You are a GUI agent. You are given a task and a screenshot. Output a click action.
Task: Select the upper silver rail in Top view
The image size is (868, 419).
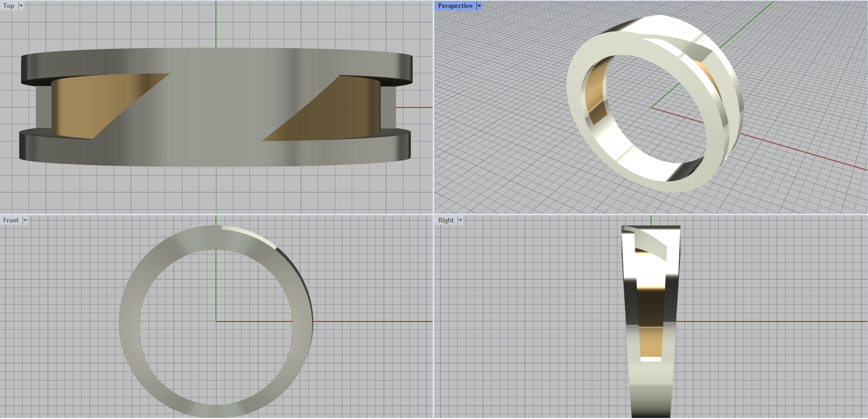click(x=217, y=58)
